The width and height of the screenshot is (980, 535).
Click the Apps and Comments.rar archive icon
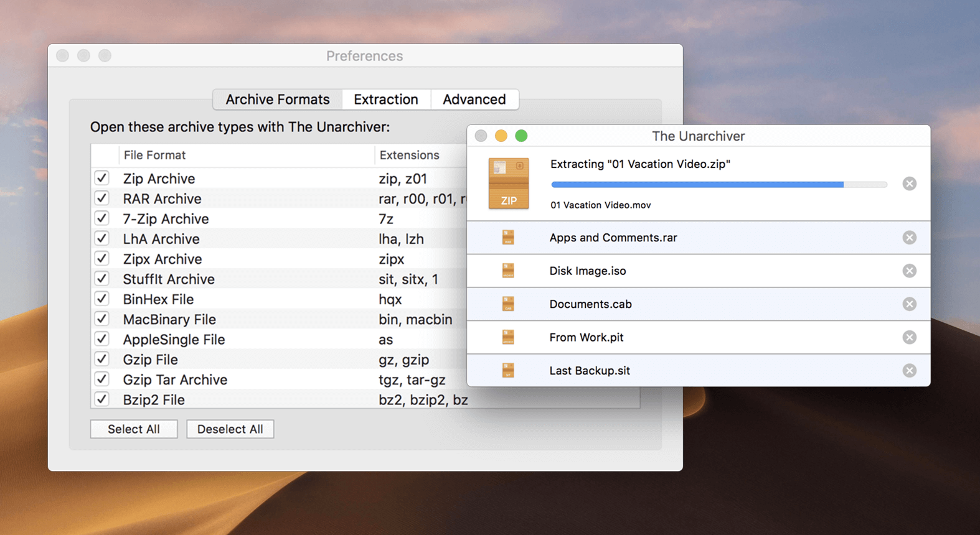(x=508, y=238)
